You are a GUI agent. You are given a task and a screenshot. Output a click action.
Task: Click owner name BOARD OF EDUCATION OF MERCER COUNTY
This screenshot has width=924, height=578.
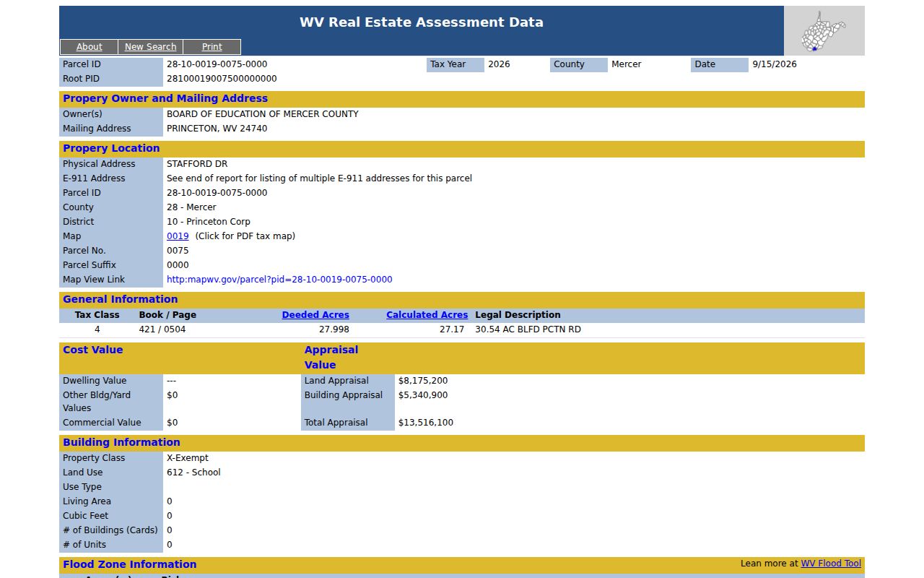point(263,114)
